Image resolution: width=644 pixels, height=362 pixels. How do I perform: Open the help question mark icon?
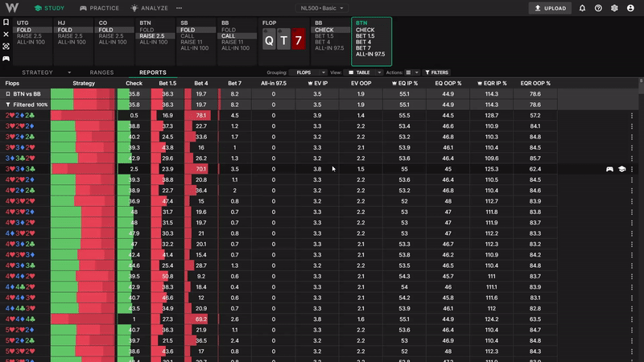coord(598,8)
